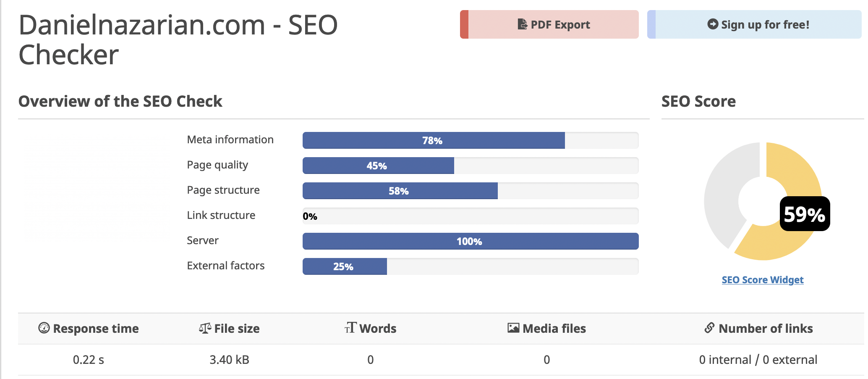This screenshot has height=379, width=868.
Task: Click the Media files image icon
Action: (x=513, y=328)
